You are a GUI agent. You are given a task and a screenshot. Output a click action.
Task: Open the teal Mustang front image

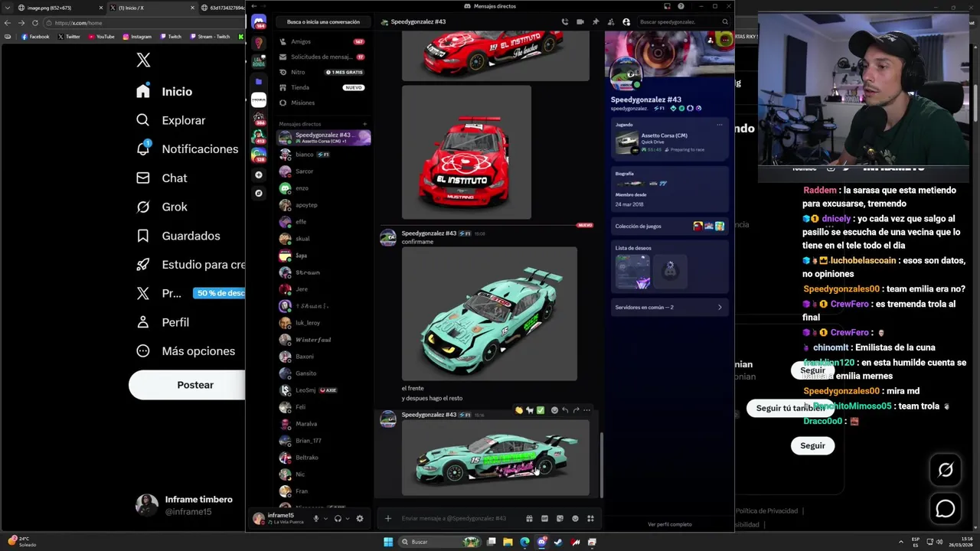pyautogui.click(x=489, y=314)
